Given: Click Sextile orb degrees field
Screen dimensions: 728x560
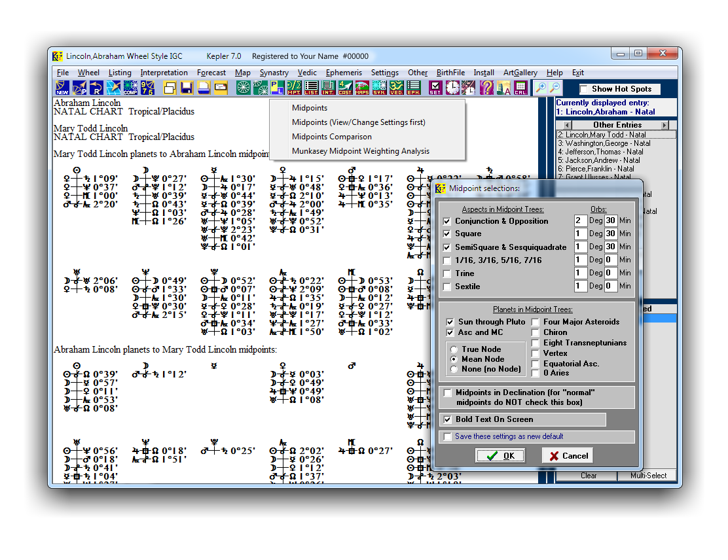Looking at the screenshot, I should point(580,287).
